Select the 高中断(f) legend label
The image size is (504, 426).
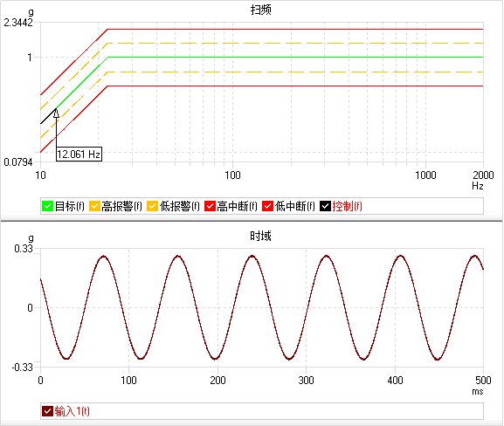[237, 206]
